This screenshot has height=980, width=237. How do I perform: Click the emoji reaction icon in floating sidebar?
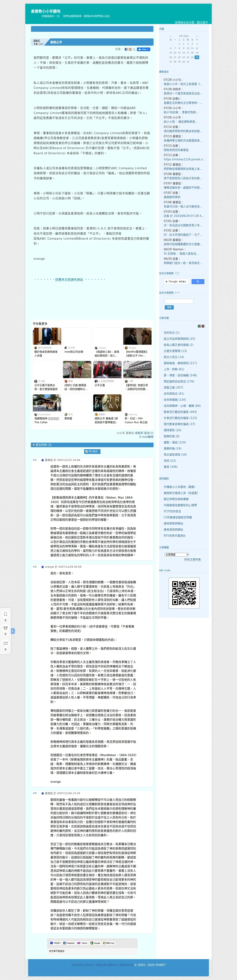point(5,628)
